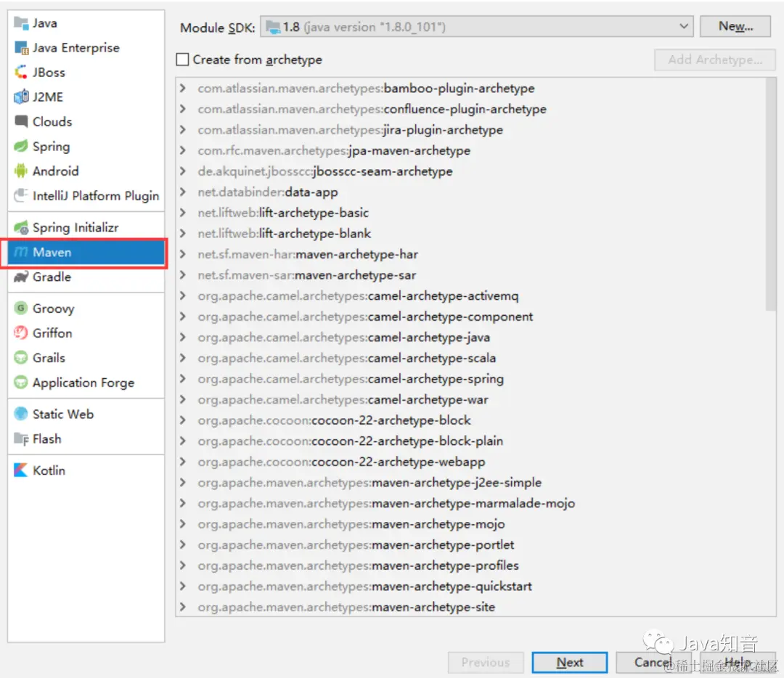Image resolution: width=784 pixels, height=678 pixels.
Task: Click the archetype list vertical scrollbar
Action: point(770,195)
